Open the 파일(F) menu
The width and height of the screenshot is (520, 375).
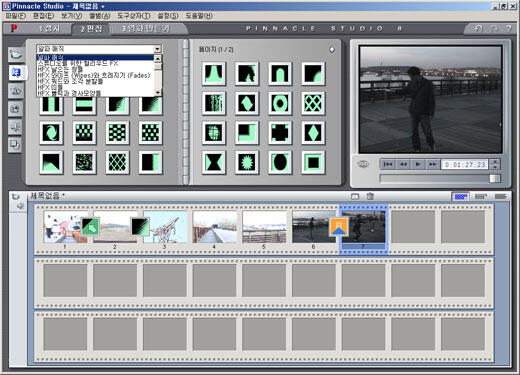tap(15, 16)
